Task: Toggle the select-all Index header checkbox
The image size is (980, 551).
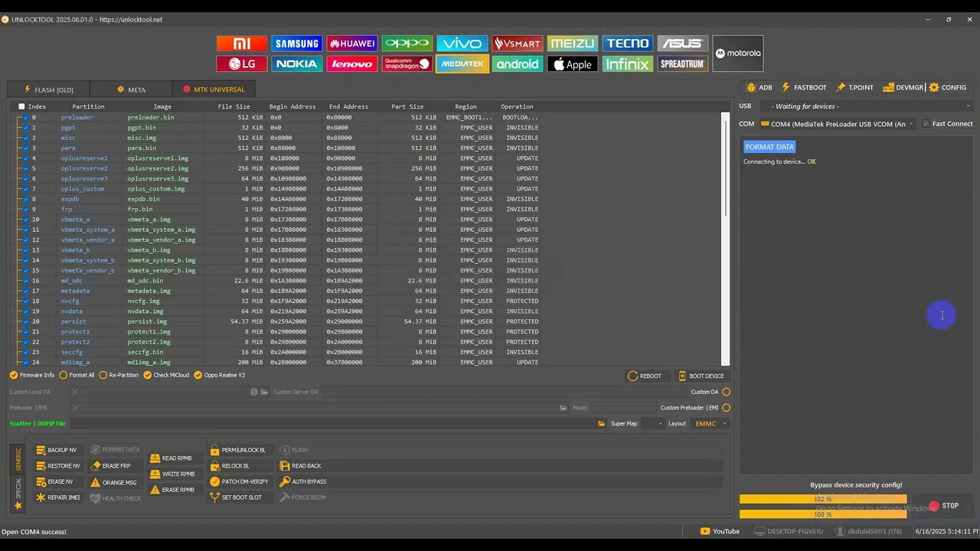Action: tap(21, 106)
